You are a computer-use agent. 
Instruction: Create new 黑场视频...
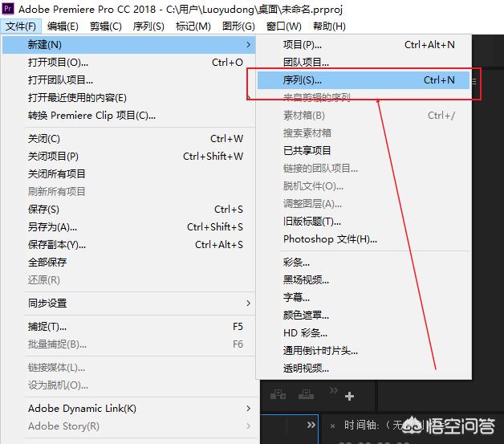[x=364, y=280]
